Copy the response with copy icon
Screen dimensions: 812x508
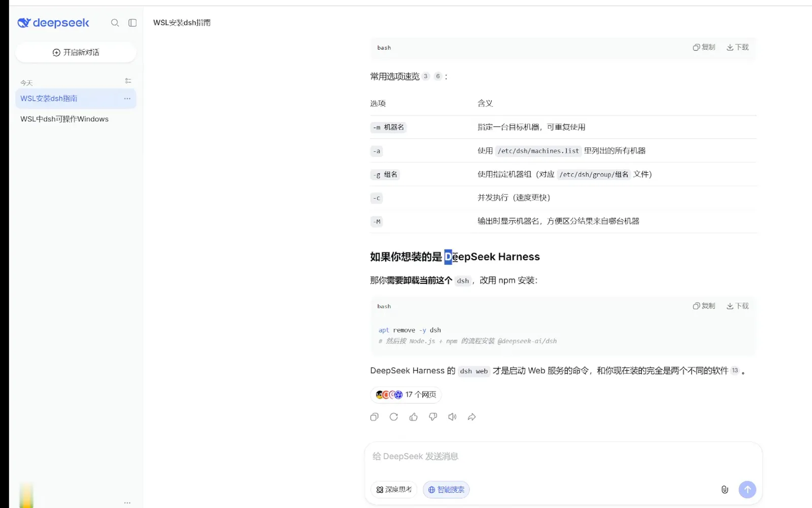pyautogui.click(x=375, y=417)
